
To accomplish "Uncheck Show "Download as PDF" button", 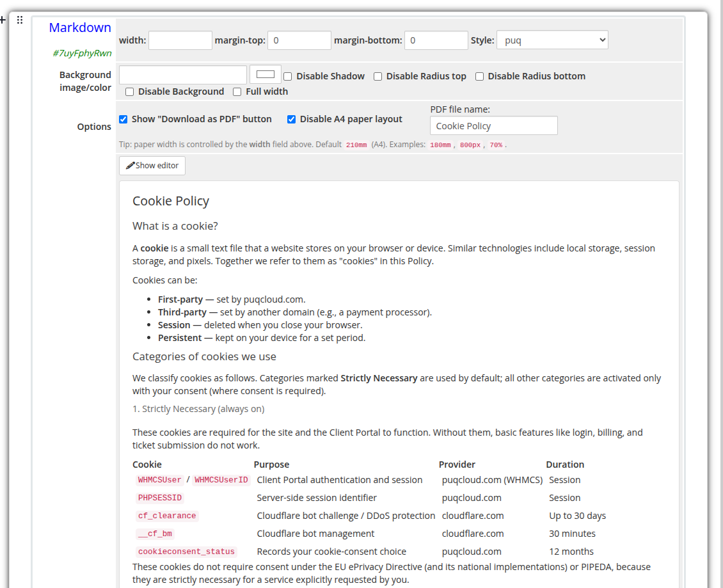I will 123,119.
